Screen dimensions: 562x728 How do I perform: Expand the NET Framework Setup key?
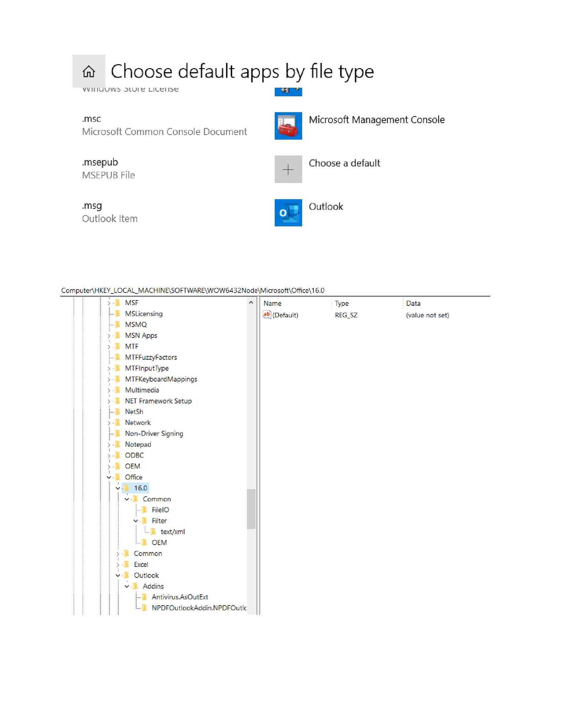coord(109,401)
